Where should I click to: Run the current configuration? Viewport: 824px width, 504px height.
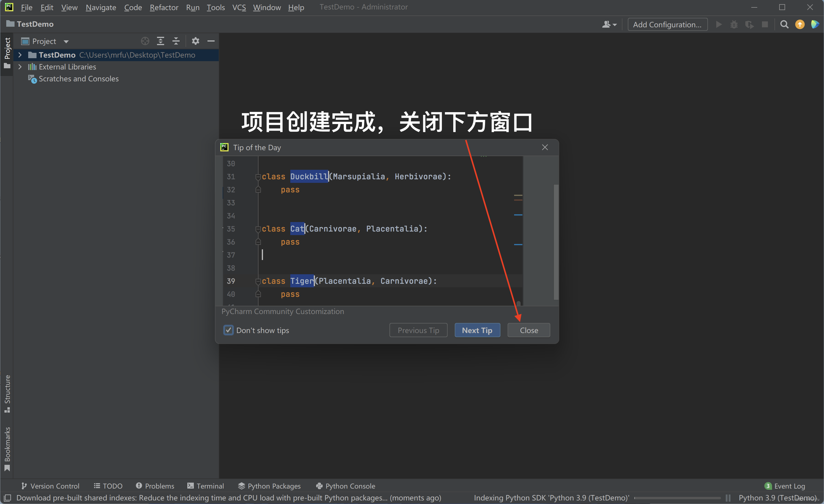click(x=719, y=24)
